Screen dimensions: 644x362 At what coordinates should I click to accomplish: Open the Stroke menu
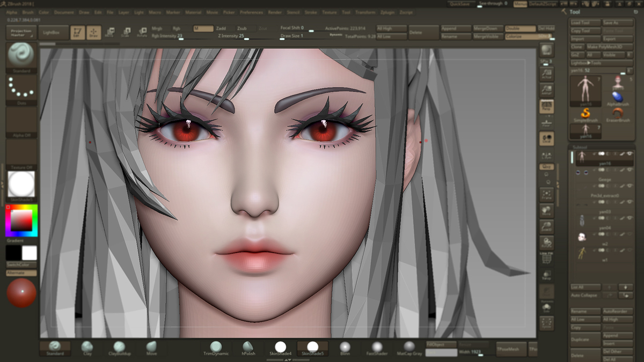(311, 12)
